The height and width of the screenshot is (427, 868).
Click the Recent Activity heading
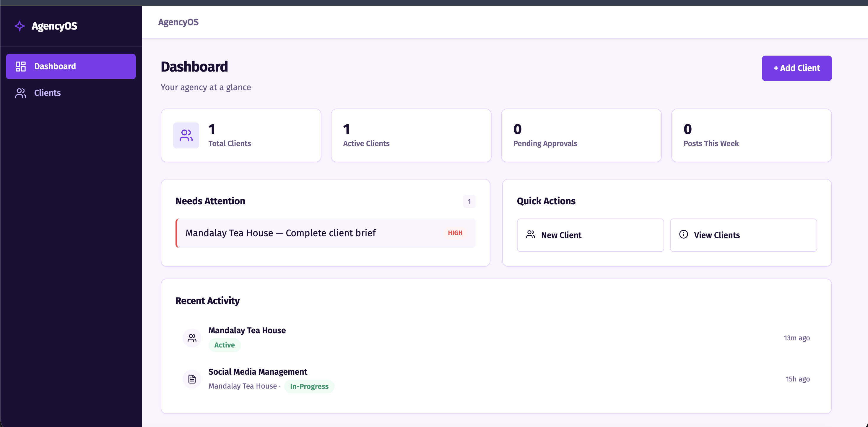pyautogui.click(x=208, y=300)
